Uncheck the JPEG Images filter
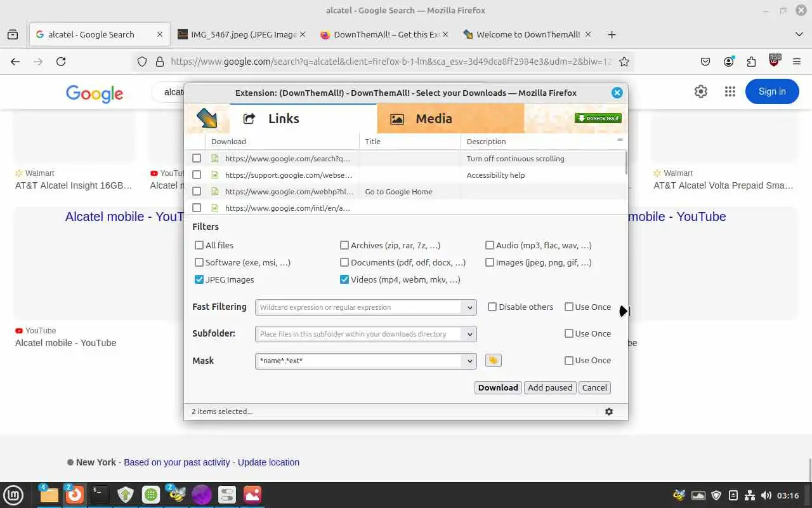812x508 pixels. tap(199, 279)
